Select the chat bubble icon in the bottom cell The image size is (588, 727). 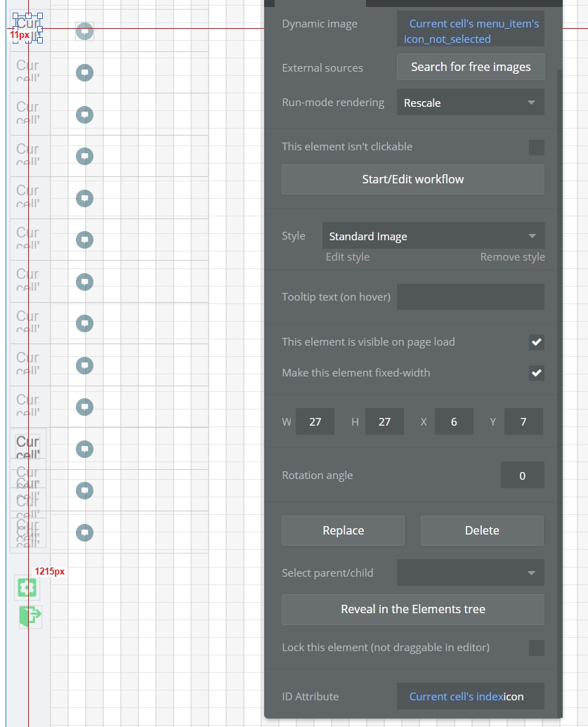click(84, 532)
